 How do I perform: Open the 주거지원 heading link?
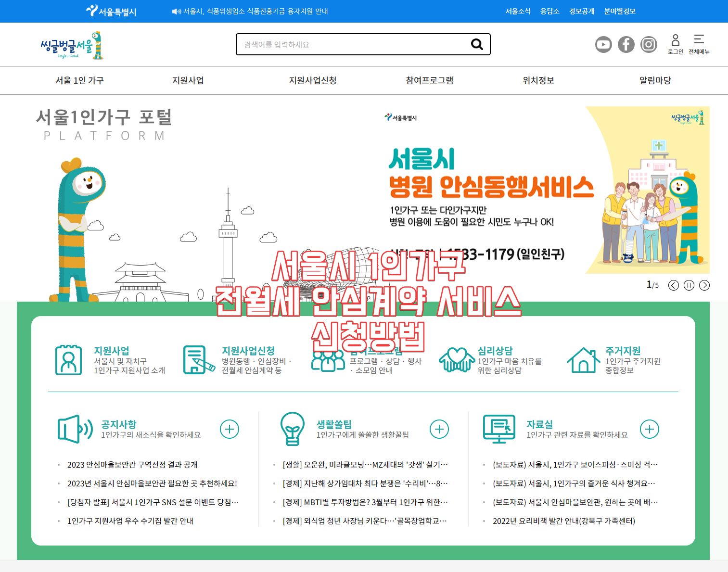623,351
